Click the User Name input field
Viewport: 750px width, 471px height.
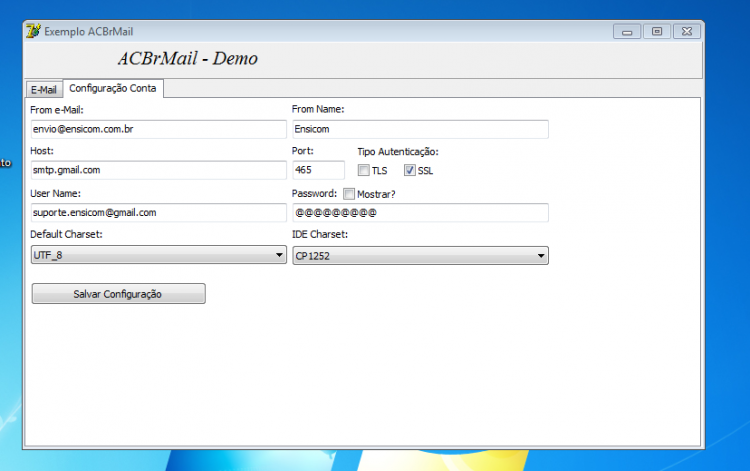[158, 213]
